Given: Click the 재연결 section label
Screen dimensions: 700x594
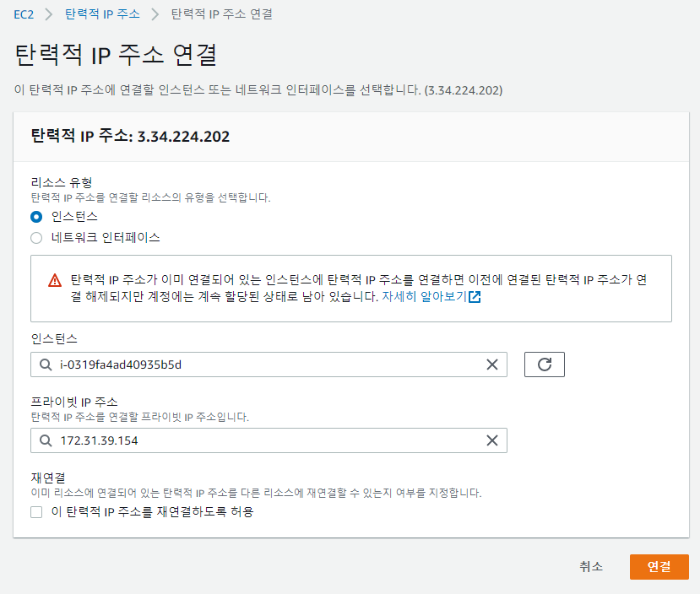Looking at the screenshot, I should point(48,478).
